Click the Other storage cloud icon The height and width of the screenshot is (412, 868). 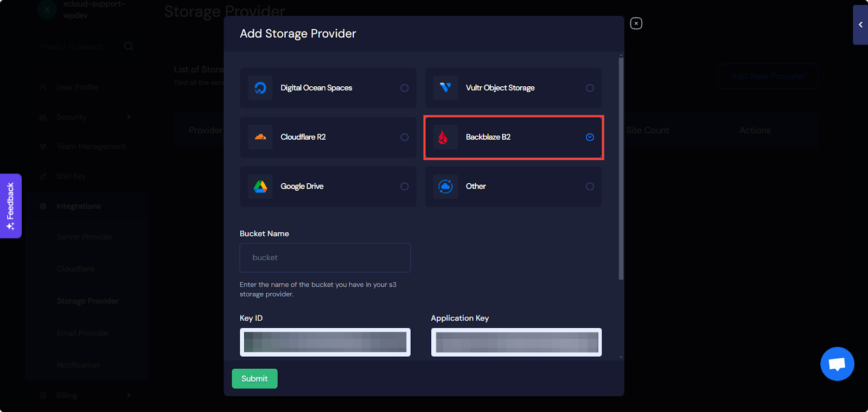pos(445,186)
